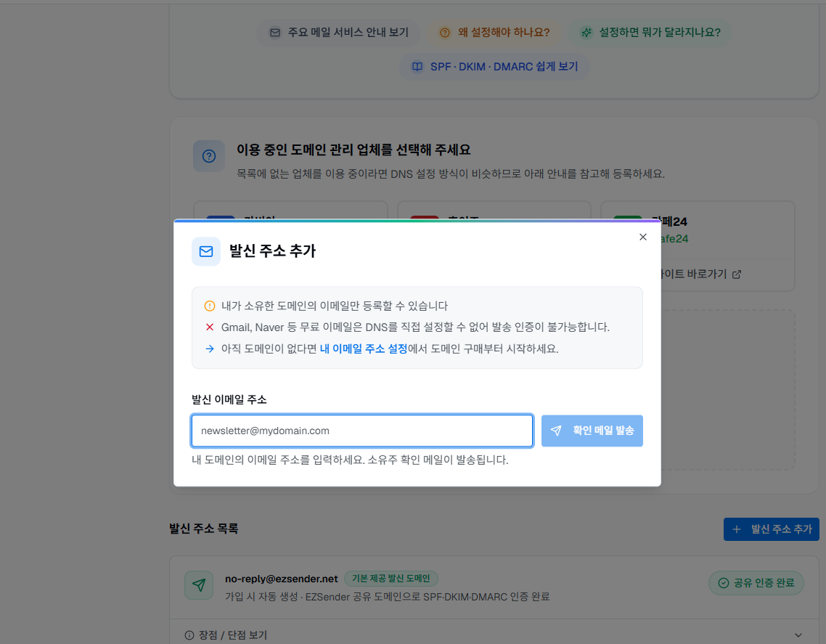826x644 pixels.
Task: Click the 공유 인증 완료 badge
Action: (756, 583)
